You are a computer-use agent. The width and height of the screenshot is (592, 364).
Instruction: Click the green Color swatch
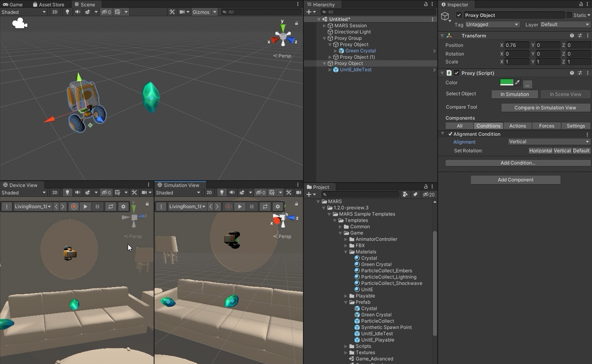tap(506, 82)
